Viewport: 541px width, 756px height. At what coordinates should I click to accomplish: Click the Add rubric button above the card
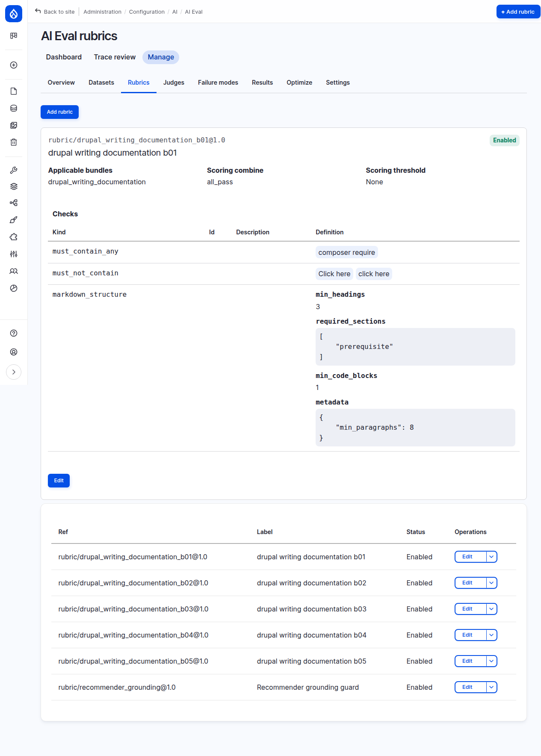coord(60,112)
